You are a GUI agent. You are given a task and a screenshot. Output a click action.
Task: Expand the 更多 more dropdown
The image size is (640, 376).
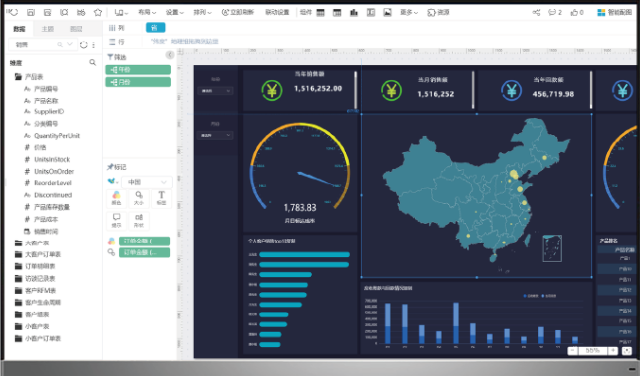point(409,13)
